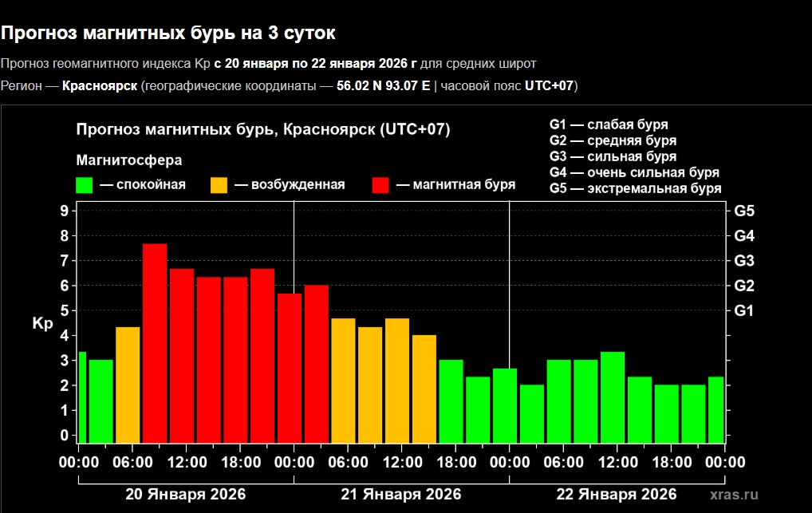Select the "21 Января 2026" date label
The width and height of the screenshot is (812, 513).
point(401,493)
